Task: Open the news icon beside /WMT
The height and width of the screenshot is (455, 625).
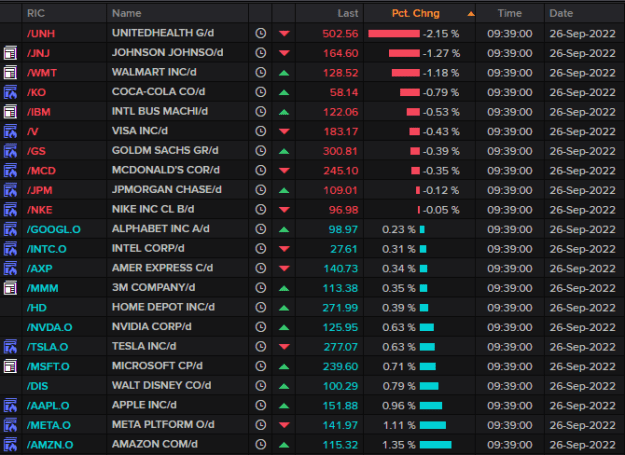Action: coord(10,73)
